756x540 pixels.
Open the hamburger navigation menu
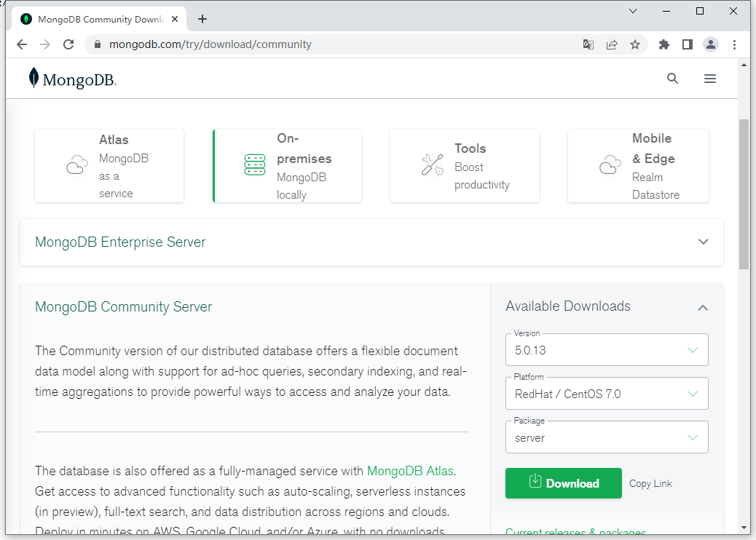point(710,79)
